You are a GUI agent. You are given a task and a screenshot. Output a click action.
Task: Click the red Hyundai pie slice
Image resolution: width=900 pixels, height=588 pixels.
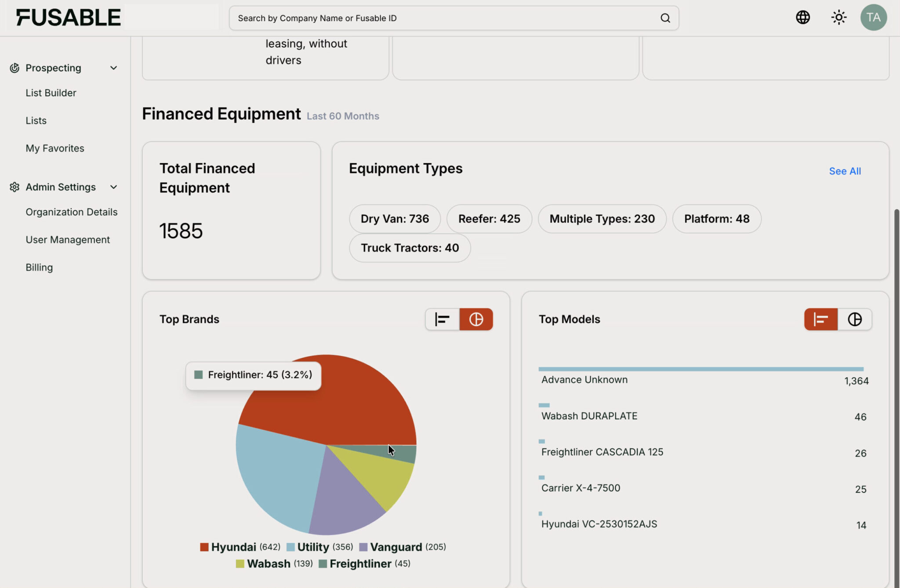pyautogui.click(x=347, y=404)
